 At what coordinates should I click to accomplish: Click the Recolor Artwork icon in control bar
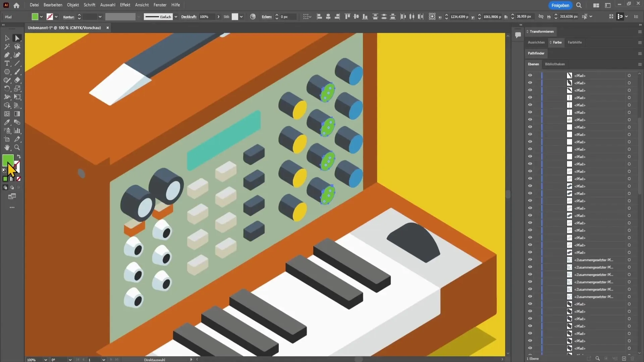pos(253,16)
